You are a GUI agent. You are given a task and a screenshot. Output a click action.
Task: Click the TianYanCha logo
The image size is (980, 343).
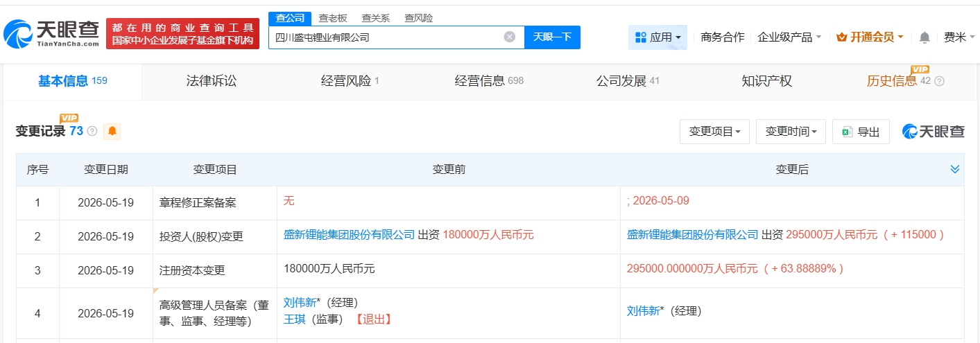(x=51, y=33)
